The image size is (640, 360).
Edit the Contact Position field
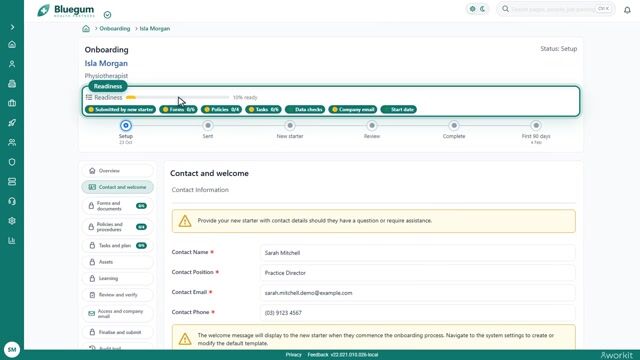(x=418, y=273)
